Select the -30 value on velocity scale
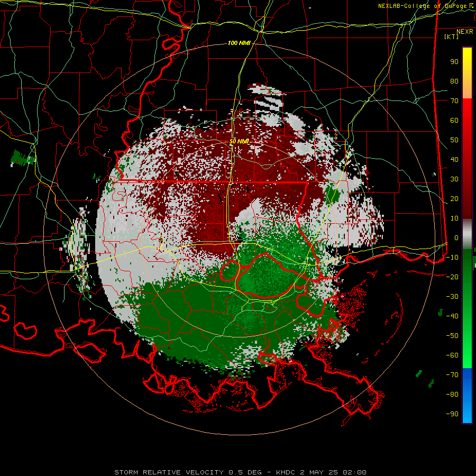476x476 pixels. tap(452, 297)
